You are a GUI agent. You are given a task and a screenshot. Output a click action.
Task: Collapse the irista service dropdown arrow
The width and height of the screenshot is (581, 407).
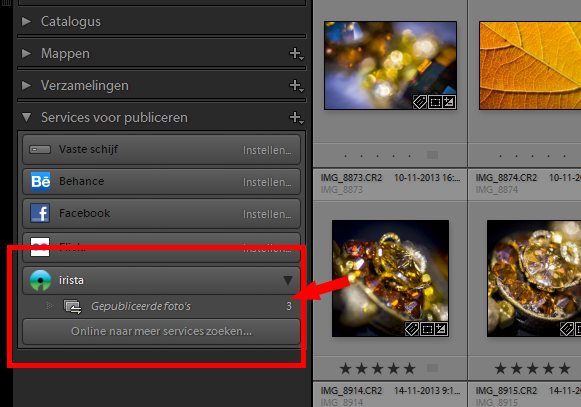click(x=288, y=280)
